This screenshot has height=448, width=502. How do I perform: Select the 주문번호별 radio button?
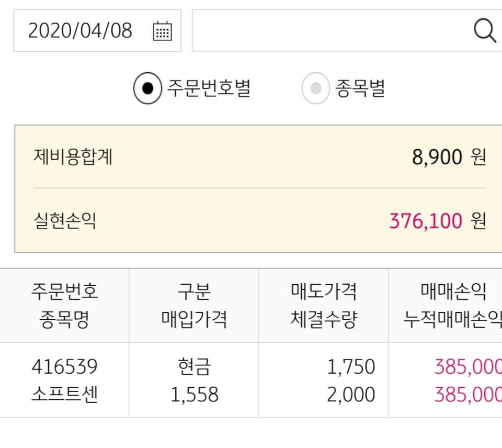coord(147,88)
